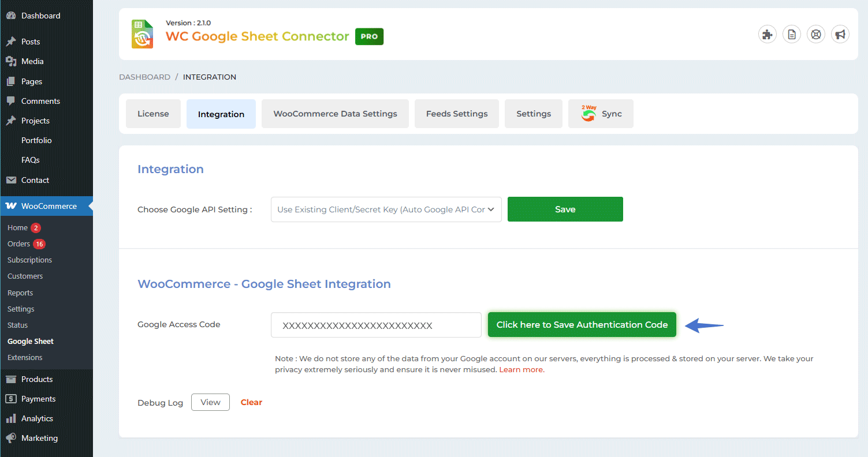This screenshot has height=457, width=868.
Task: Click the puzzle piece add-ons icon
Action: (x=767, y=35)
